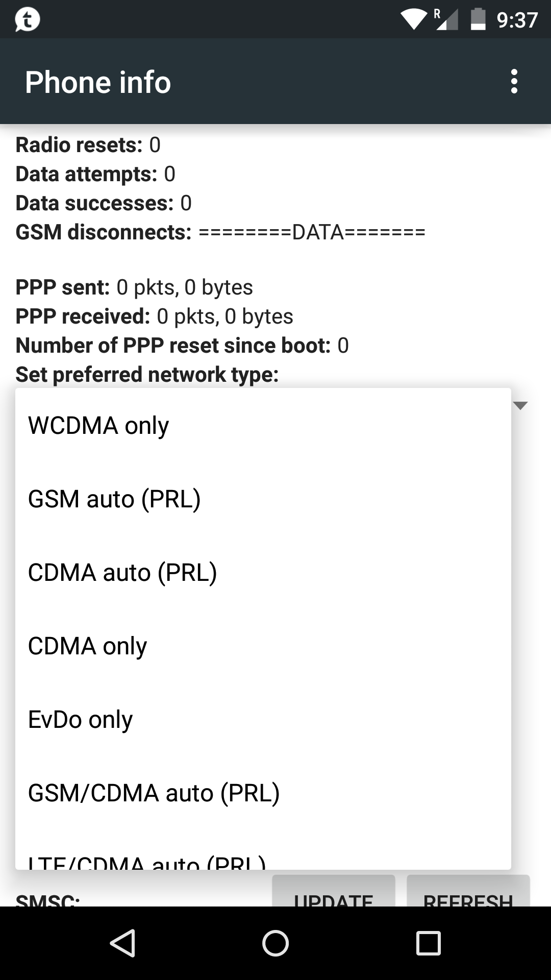Select CDMA auto (PRL) option
The width and height of the screenshot is (551, 980).
(x=263, y=572)
